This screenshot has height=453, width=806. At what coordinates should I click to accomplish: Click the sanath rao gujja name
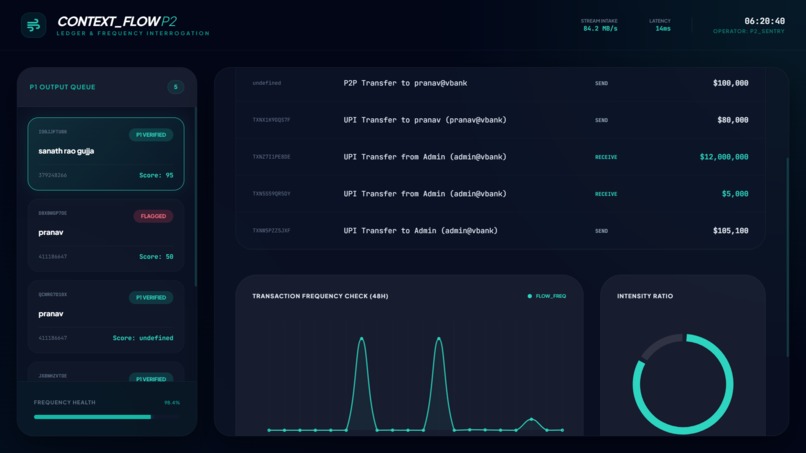66,151
